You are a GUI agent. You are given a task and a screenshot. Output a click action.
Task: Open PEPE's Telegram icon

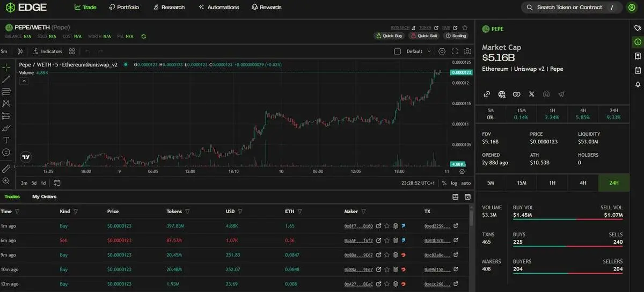[561, 94]
